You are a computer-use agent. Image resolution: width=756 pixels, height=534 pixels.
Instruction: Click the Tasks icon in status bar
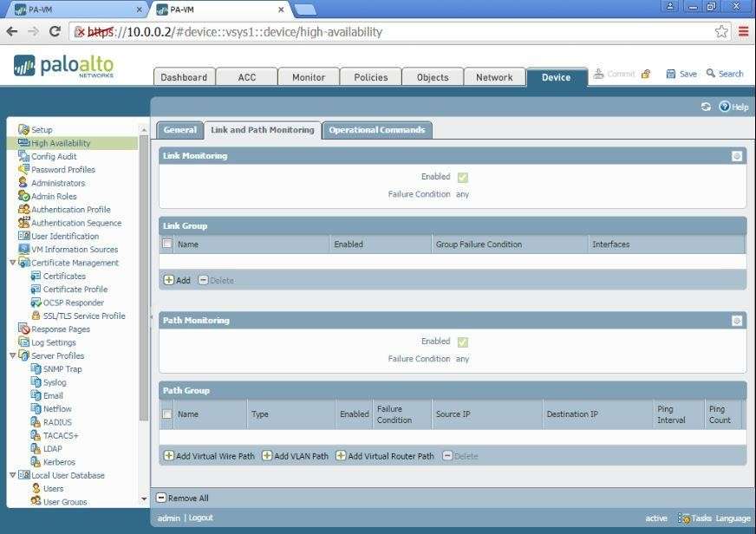[684, 518]
